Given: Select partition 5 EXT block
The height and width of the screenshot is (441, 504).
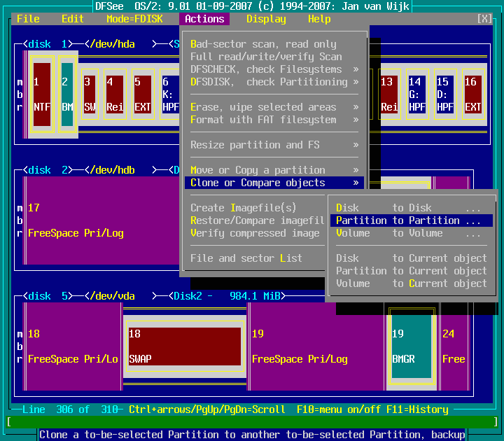Looking at the screenshot, I should point(142,94).
